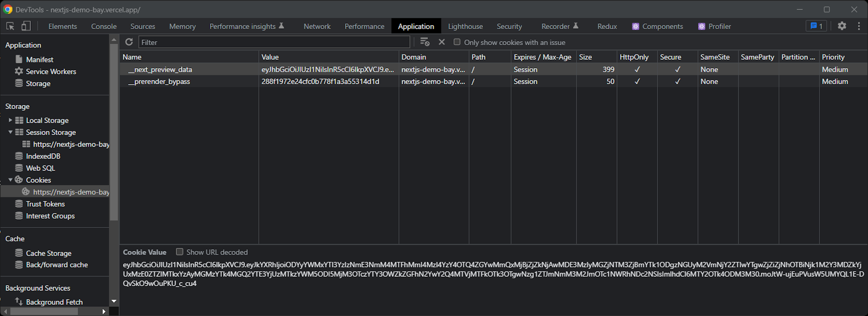The height and width of the screenshot is (316, 868).
Task: Sort by Value column header
Action: 329,57
